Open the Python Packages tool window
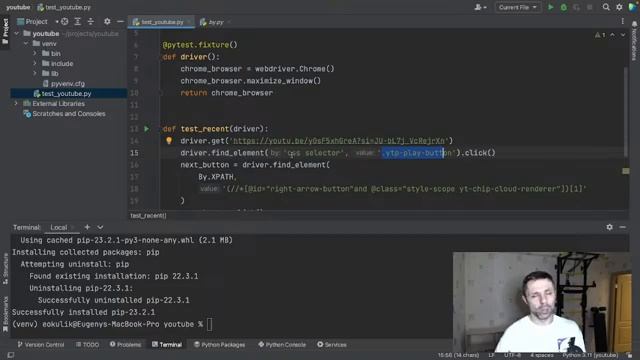This screenshot has width=640, height=360. pyautogui.click(x=220, y=344)
